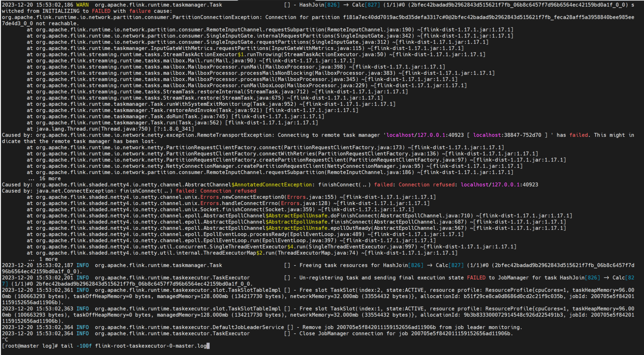
Task: Click the RemoteTransportException class name
Action: (x=234, y=135)
